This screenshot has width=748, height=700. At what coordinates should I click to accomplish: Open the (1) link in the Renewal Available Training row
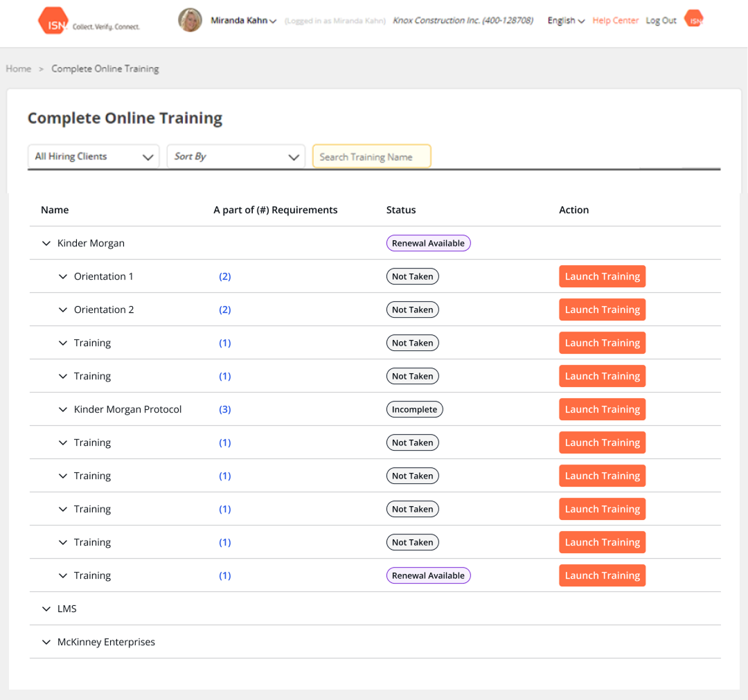224,575
